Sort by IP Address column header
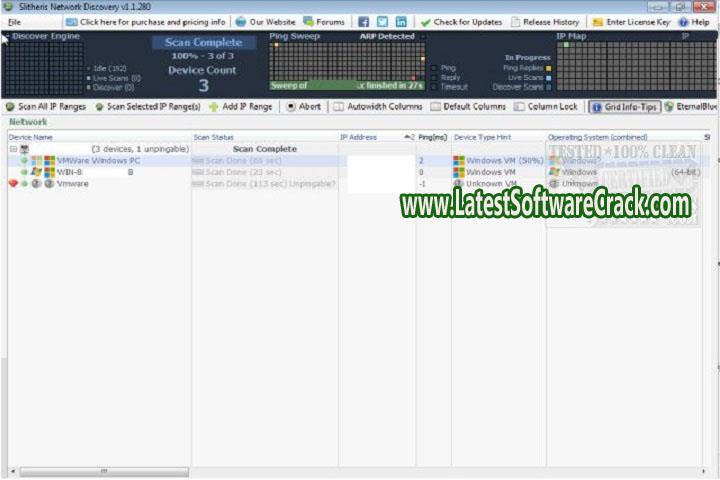Image resolution: width=720 pixels, height=480 pixels. click(x=358, y=137)
